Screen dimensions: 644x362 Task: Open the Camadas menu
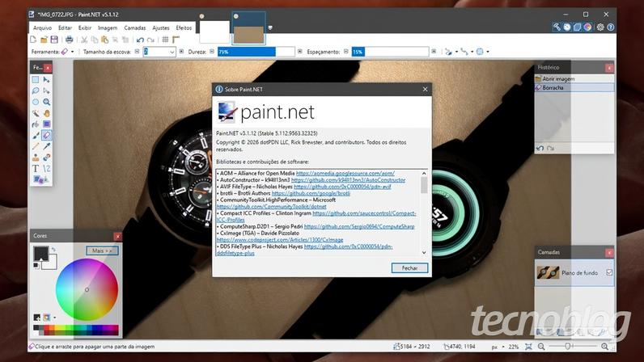coord(135,28)
